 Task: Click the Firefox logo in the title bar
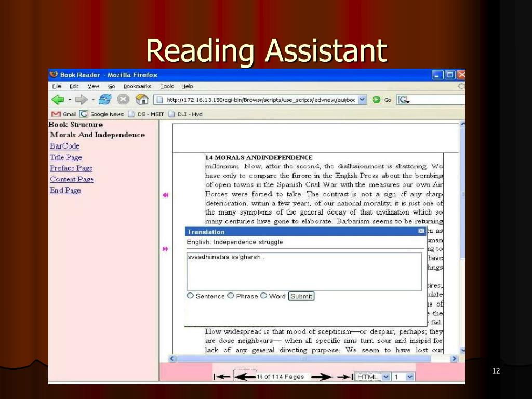(54, 74)
